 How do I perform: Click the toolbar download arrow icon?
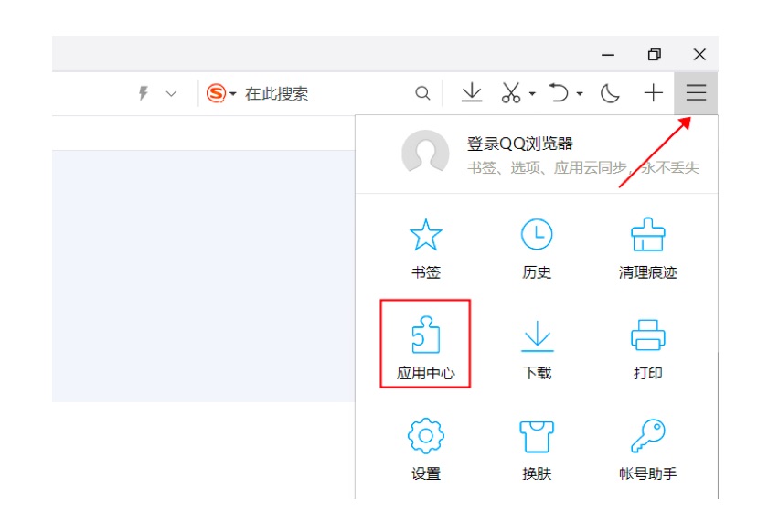(472, 93)
